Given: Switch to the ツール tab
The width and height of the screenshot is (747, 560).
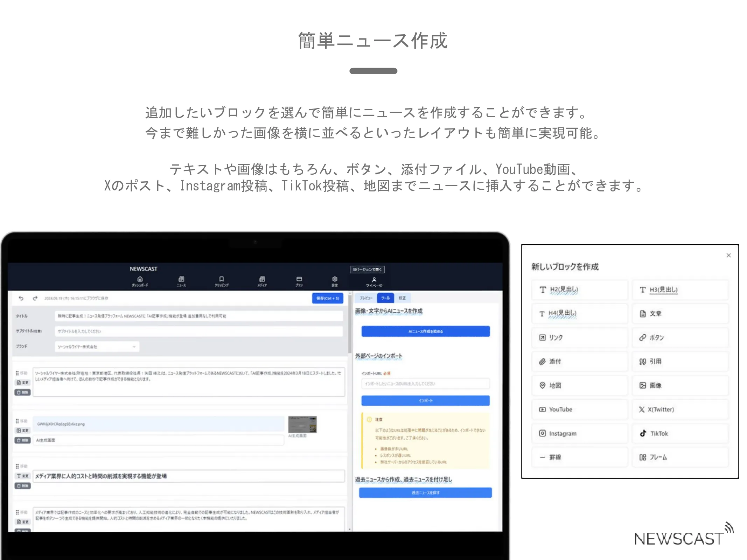Looking at the screenshot, I should (x=385, y=298).
